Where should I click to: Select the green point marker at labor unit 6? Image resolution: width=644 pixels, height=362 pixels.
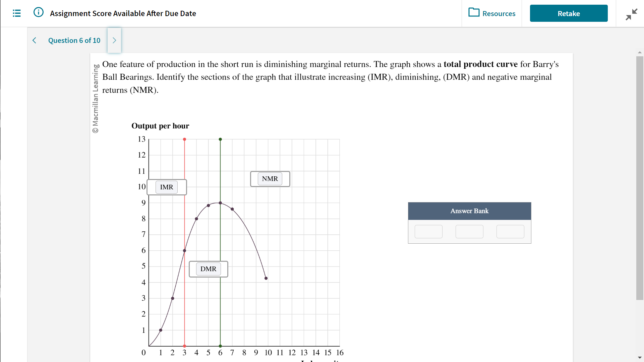220,139
